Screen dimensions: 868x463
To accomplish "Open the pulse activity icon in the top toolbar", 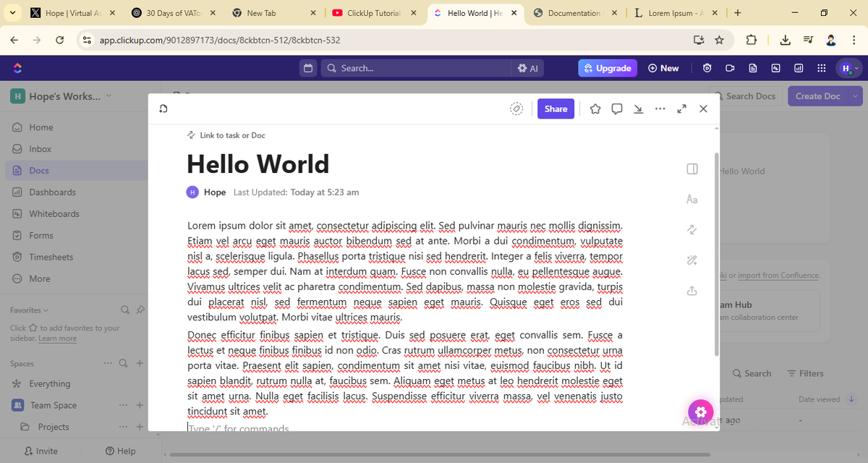I will click(776, 68).
